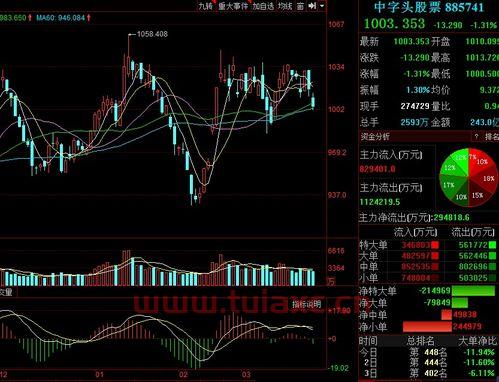The width and height of the screenshot is (499, 382).
Task: Click the question mark help icon in 资金分析
Action: (x=477, y=136)
